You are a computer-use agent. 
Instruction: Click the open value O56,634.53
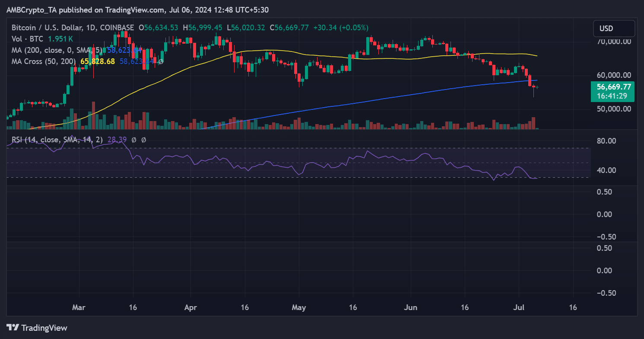tap(158, 28)
